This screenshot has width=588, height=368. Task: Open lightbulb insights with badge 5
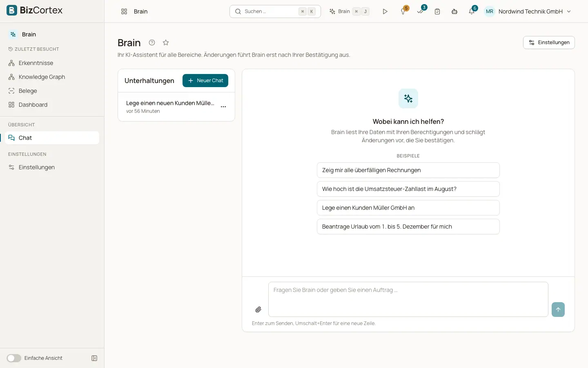pyautogui.click(x=403, y=11)
